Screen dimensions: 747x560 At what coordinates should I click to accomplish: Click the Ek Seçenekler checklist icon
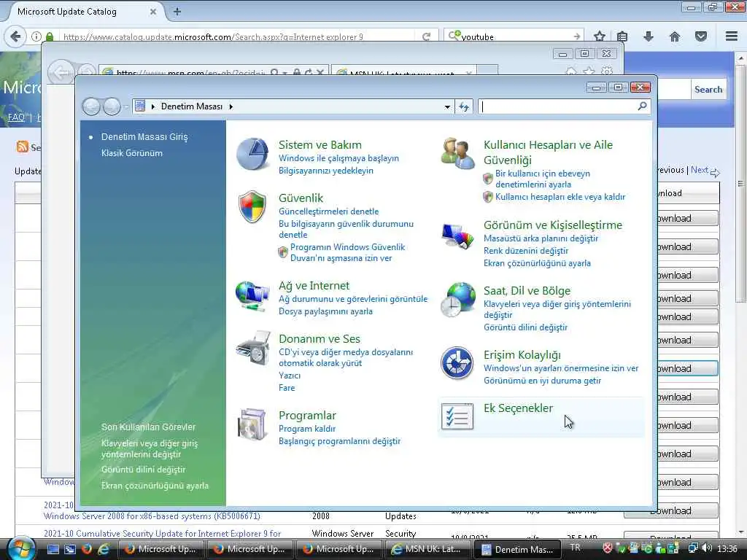pyautogui.click(x=457, y=416)
